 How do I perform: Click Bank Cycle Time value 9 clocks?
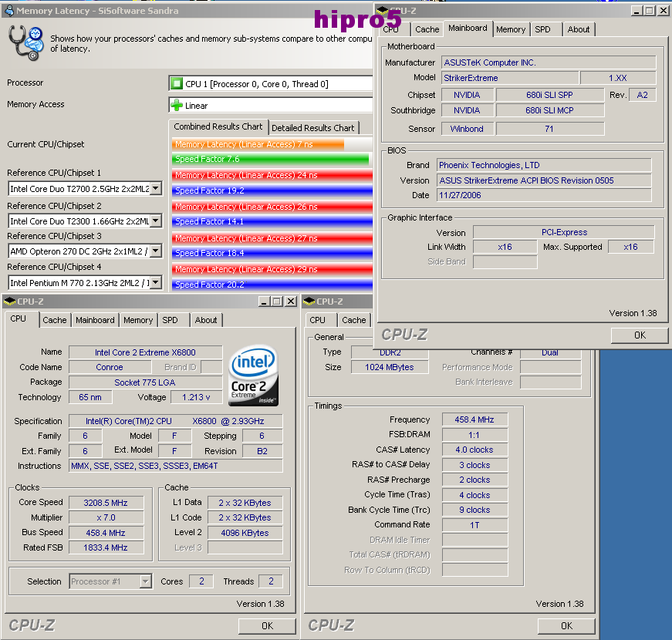click(474, 510)
